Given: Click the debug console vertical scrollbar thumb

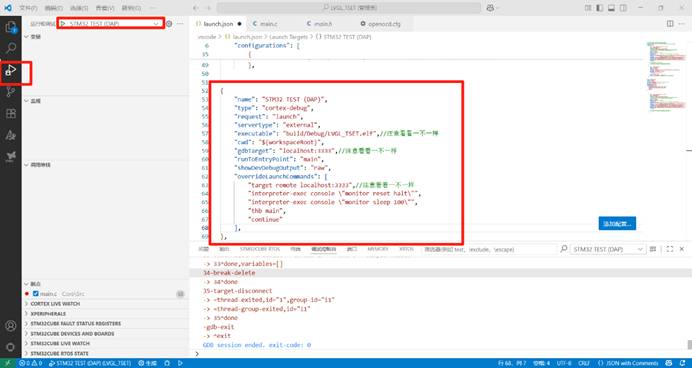Looking at the screenshot, I should tap(689, 344).
